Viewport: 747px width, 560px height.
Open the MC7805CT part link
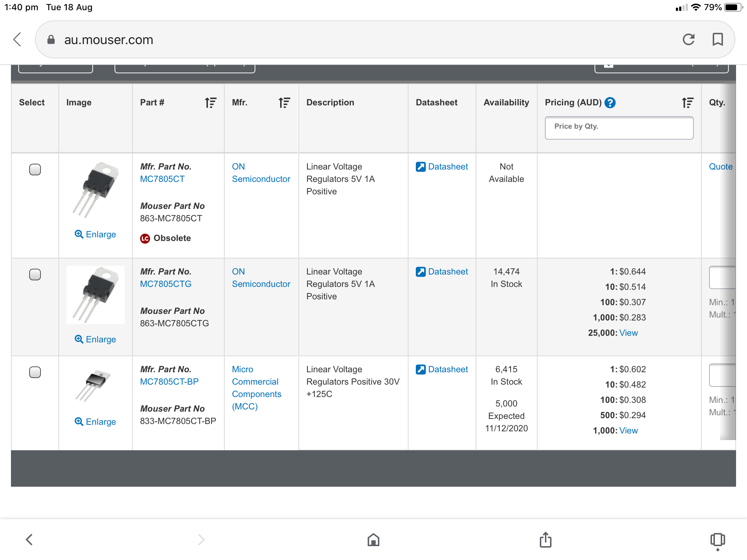[x=162, y=179]
